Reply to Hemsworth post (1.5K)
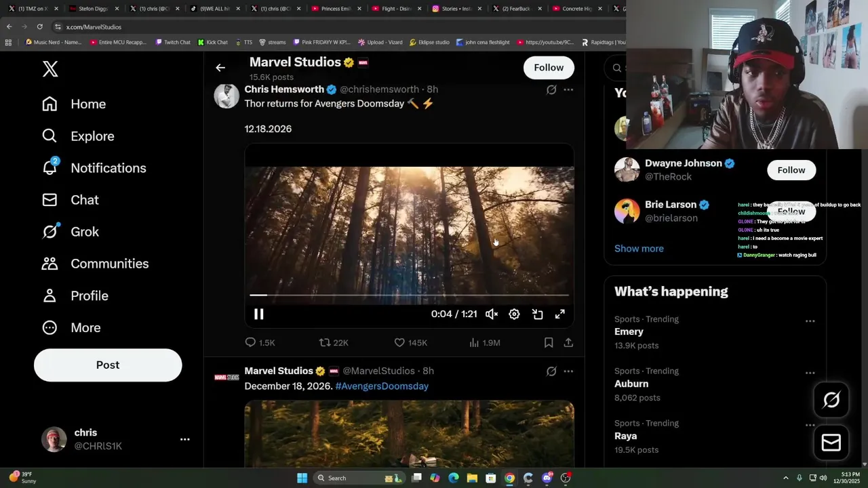This screenshot has height=488, width=868. (260, 342)
